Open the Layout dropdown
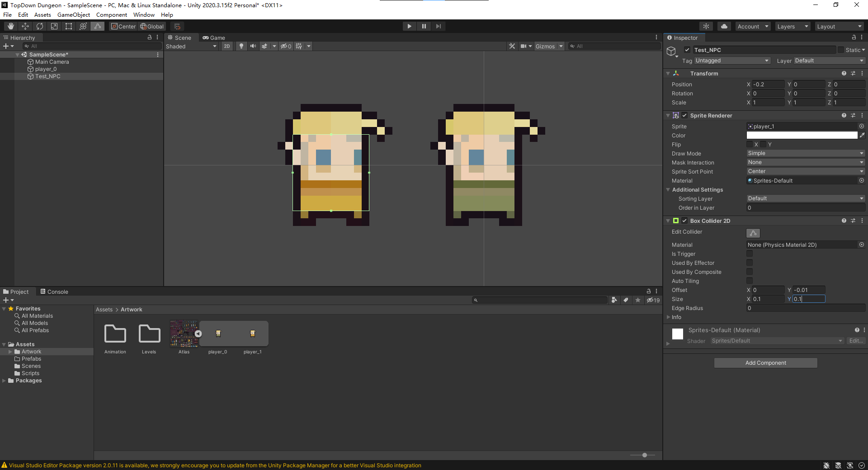Screen dimensions: 868x470 [x=839, y=26]
